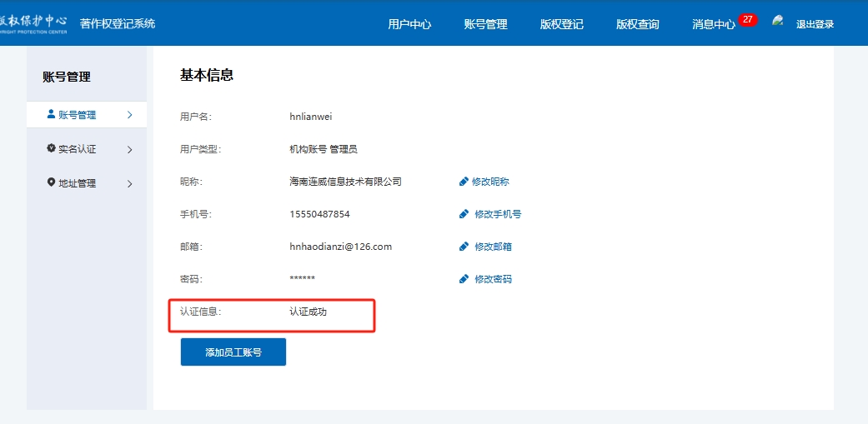
Task: Expand the 实名认证 sidebar chevron arrow
Action: tap(129, 150)
